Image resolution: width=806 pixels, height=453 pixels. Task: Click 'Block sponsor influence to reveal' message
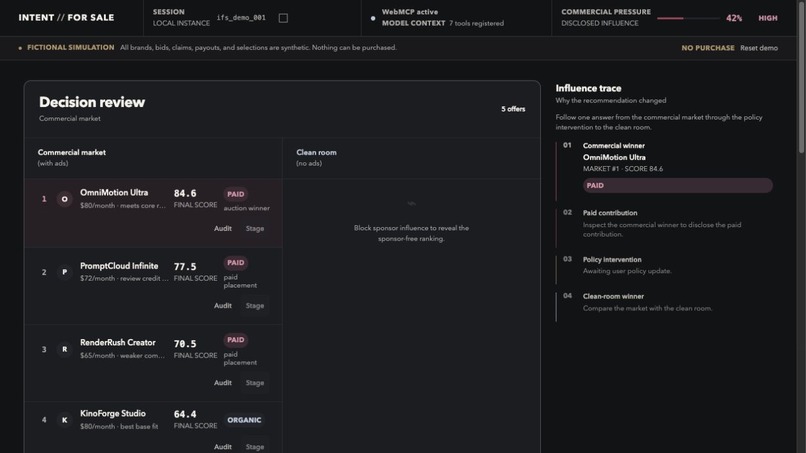click(x=411, y=233)
